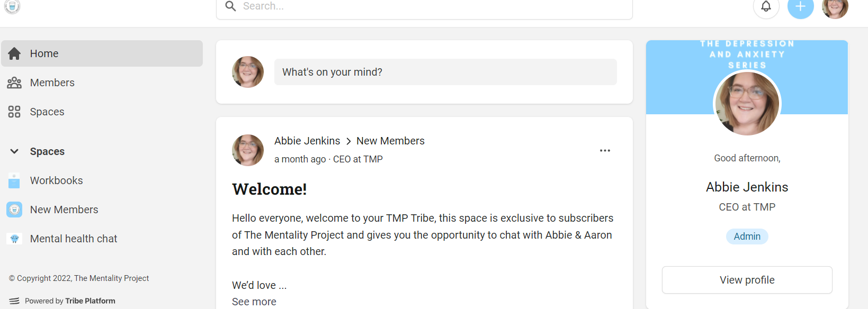This screenshot has width=868, height=309.
Task: Click Abbie Jenkins author name on post
Action: coord(307,141)
